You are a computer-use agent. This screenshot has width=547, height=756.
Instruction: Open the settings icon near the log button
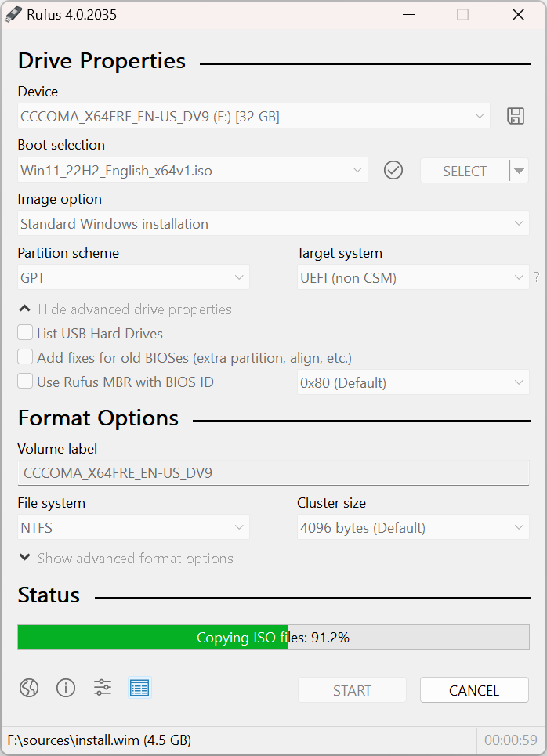pos(103,688)
